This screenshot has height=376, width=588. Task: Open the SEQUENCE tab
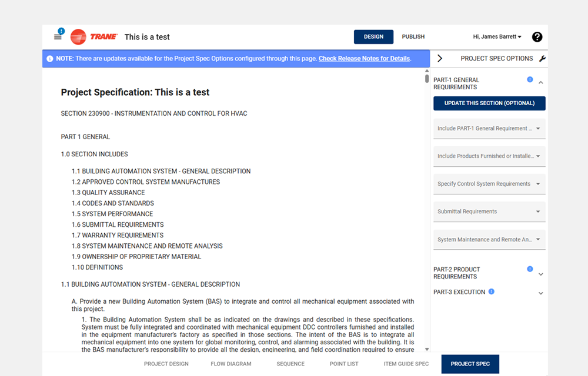tap(290, 364)
